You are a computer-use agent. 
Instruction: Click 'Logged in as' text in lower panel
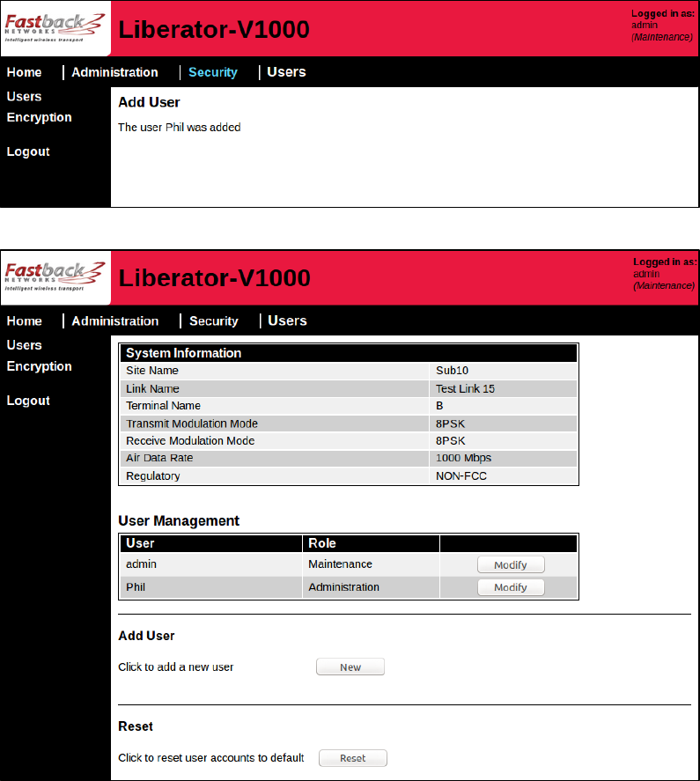coord(665,262)
